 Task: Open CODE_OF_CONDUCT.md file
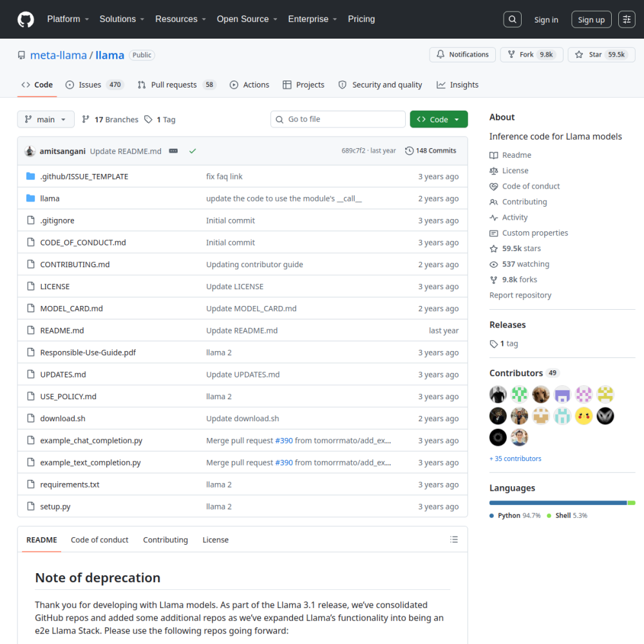pos(83,242)
